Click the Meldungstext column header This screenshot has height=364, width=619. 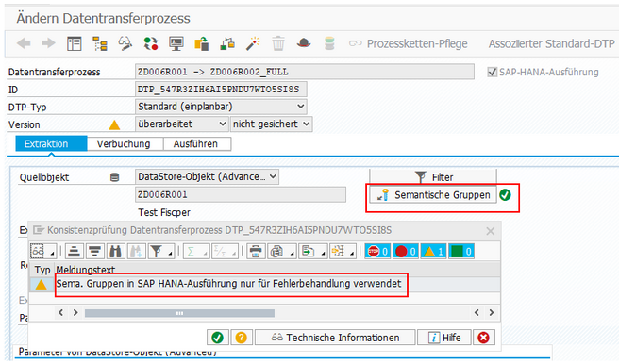click(x=277, y=270)
